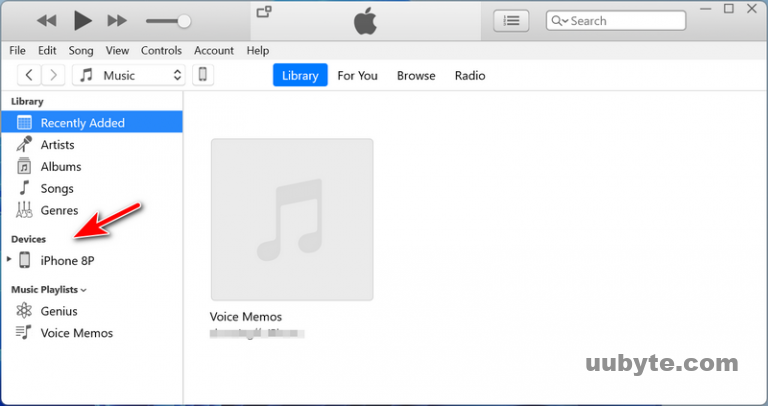Maximize the iTunes window
Viewport: 768px width, 406px height.
729,9
